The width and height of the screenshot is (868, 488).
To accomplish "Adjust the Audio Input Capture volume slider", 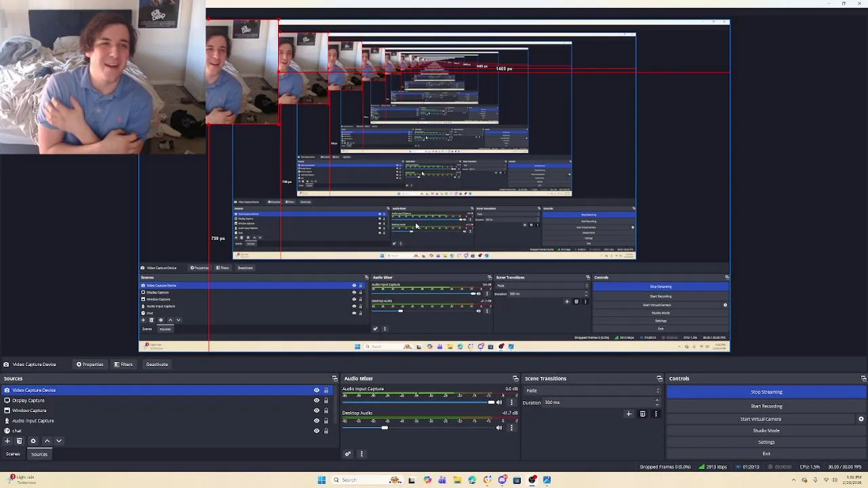I will tap(418, 403).
